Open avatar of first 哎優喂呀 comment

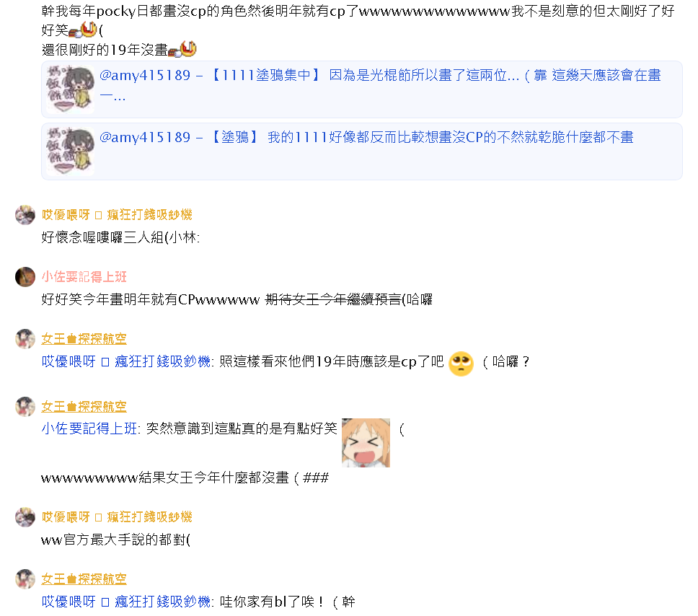tap(25, 215)
